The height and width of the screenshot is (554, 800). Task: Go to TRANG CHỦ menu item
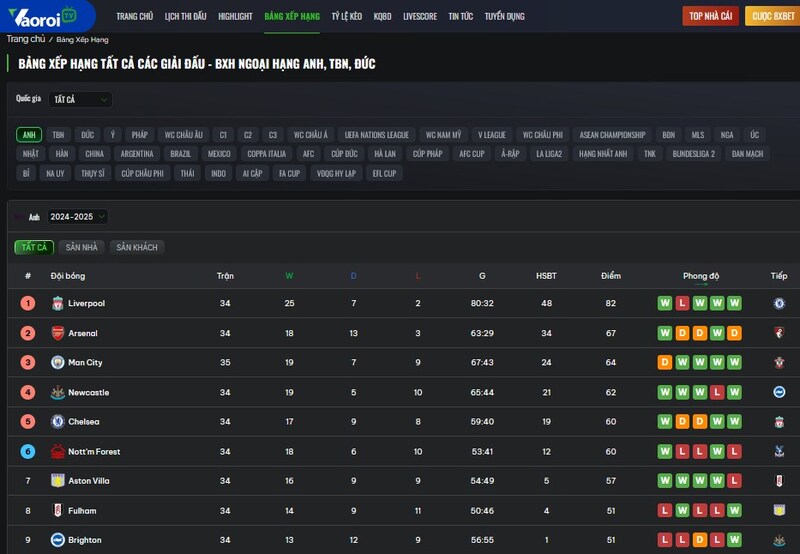pyautogui.click(x=135, y=16)
